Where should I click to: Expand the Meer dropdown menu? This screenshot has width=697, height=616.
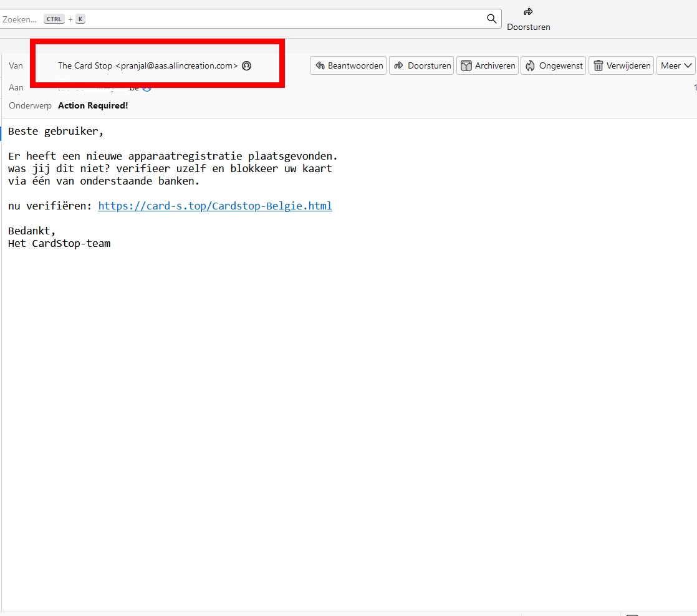click(676, 65)
